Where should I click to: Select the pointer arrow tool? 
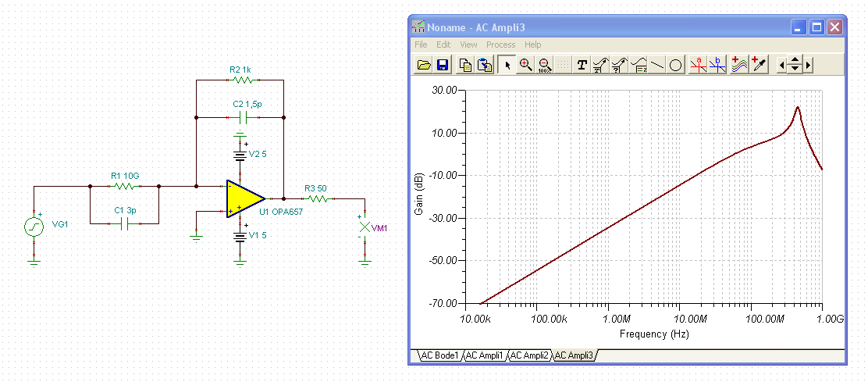click(x=507, y=65)
